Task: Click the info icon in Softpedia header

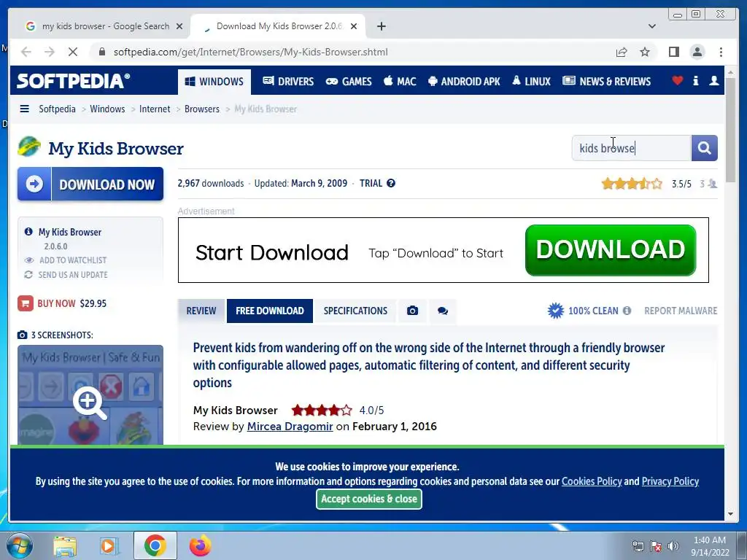Action: tap(695, 81)
